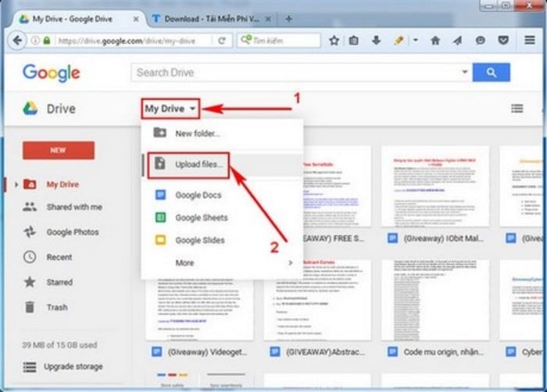Open a new browser tab with plus
Image resolution: width=547 pixels, height=392 pixels.
tap(288, 19)
